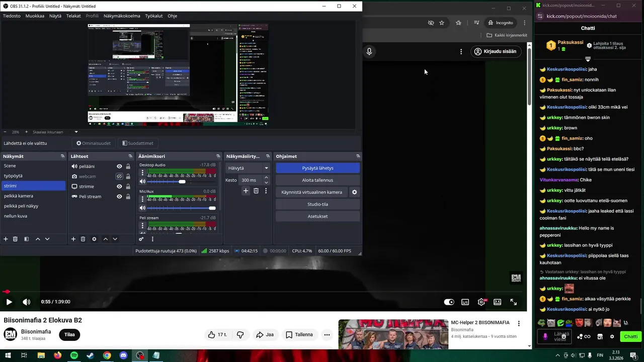Add a new source in Lähteet panel
644x362 pixels.
pos(73,239)
